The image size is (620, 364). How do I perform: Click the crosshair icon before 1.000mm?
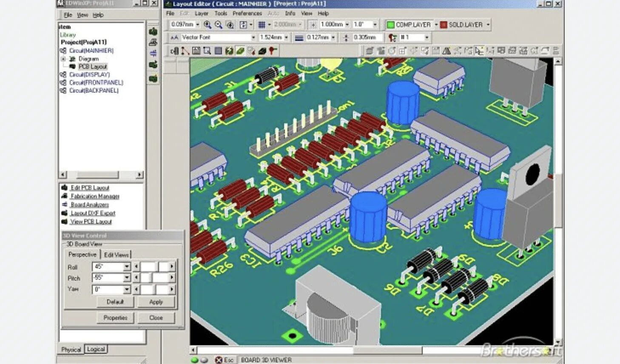pos(313,25)
